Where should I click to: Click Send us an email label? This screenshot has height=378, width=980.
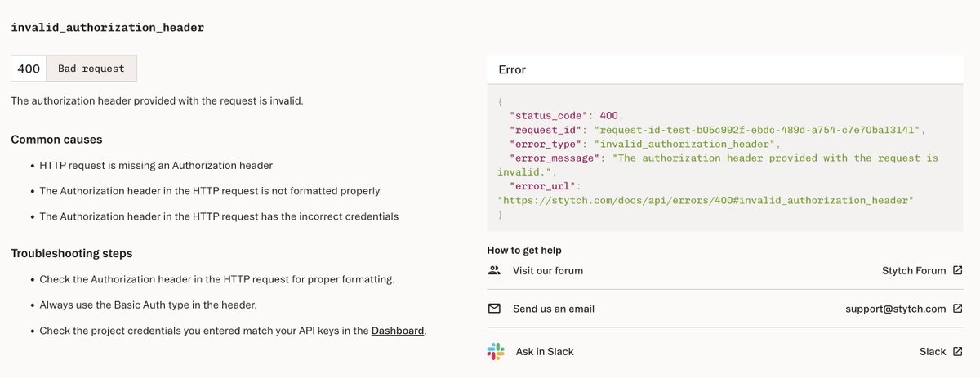554,309
